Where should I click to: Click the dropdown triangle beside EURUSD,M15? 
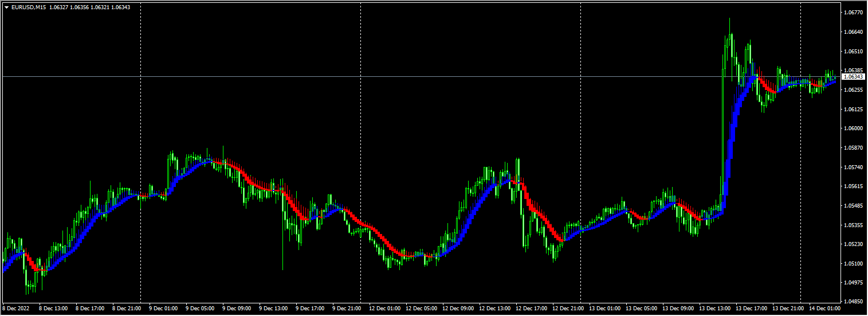coord(6,7)
